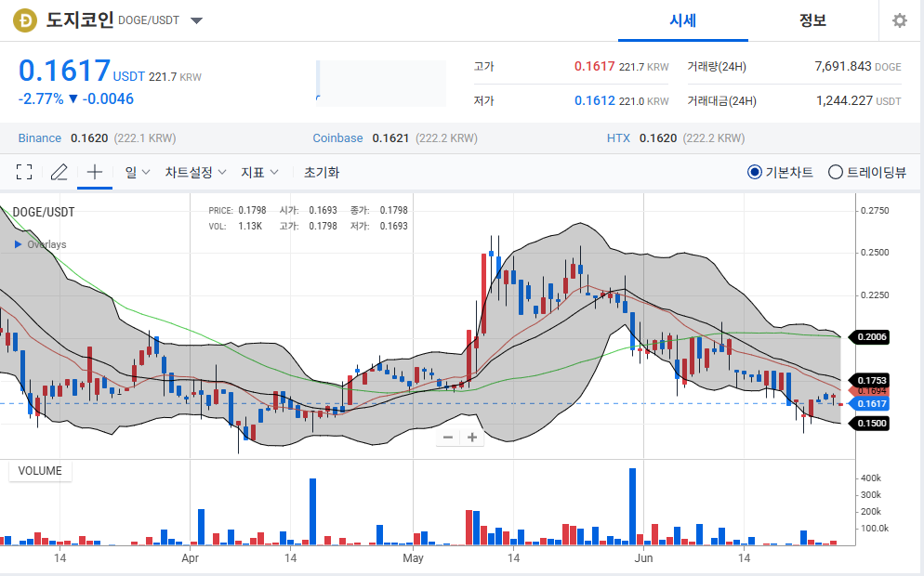Click the 초기화 reset button
This screenshot has height=576, width=924.
(x=321, y=172)
